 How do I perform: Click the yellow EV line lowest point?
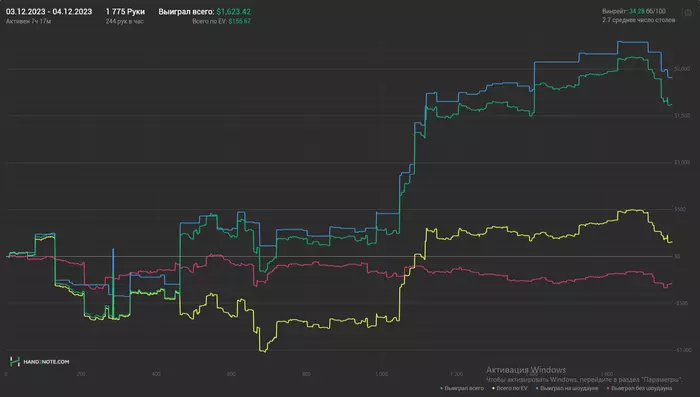click(264, 351)
